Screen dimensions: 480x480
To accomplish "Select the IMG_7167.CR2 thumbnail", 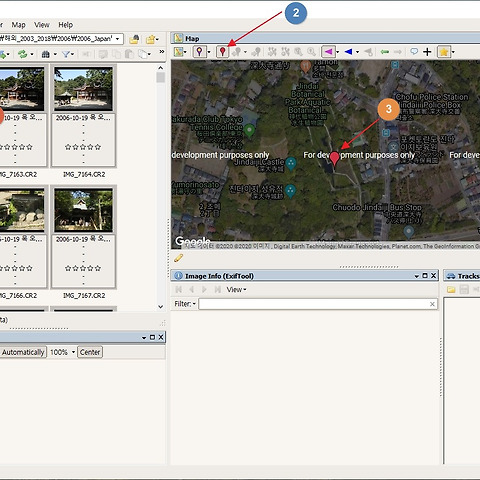I will pyautogui.click(x=83, y=210).
